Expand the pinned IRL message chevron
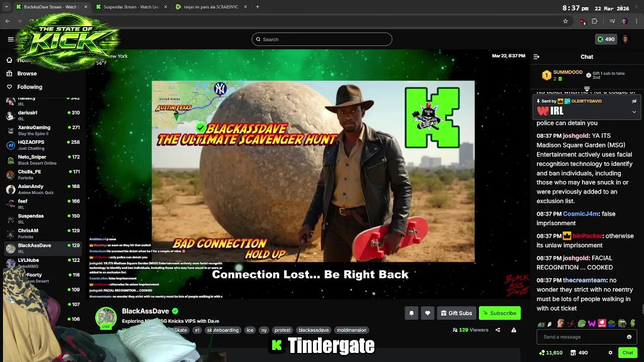Screen dimensions: 644x362 (634, 112)
